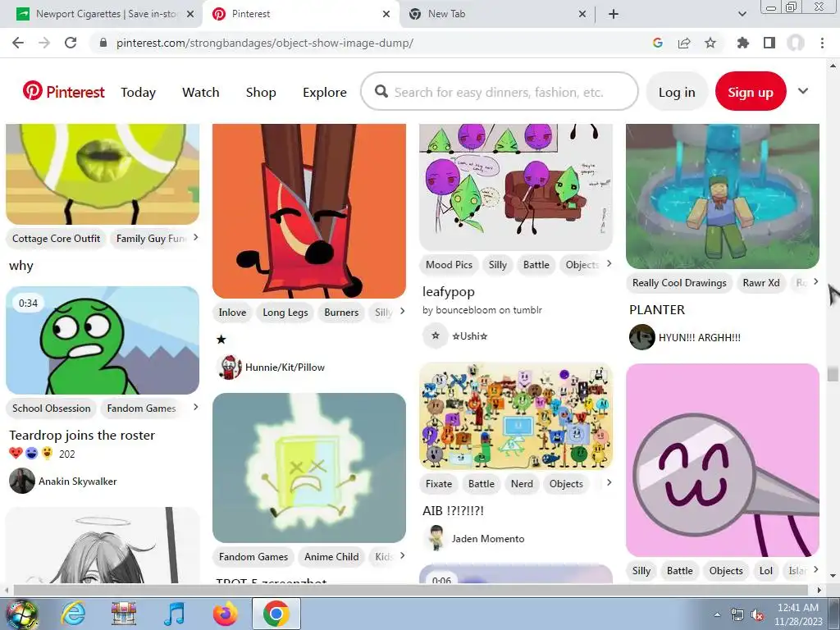The width and height of the screenshot is (840, 630).
Task: Open the Shop menu item
Action: 261,92
